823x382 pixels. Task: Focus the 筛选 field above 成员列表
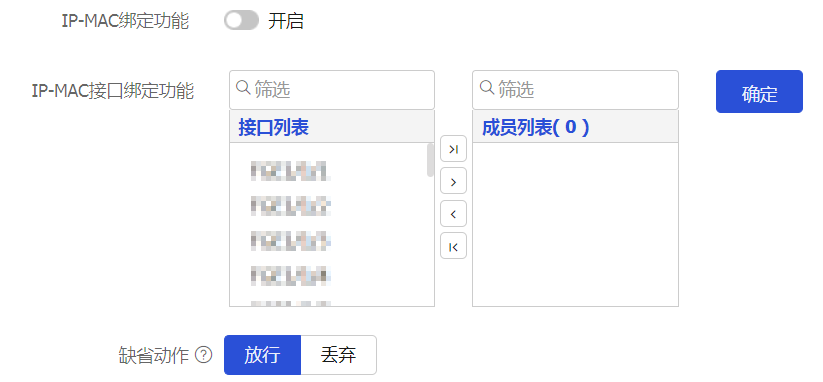click(575, 90)
